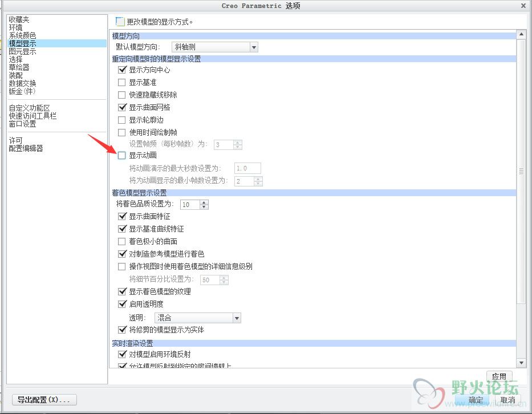Enable 着色极小的曲面 checkbox
532x414 pixels.
click(x=122, y=242)
